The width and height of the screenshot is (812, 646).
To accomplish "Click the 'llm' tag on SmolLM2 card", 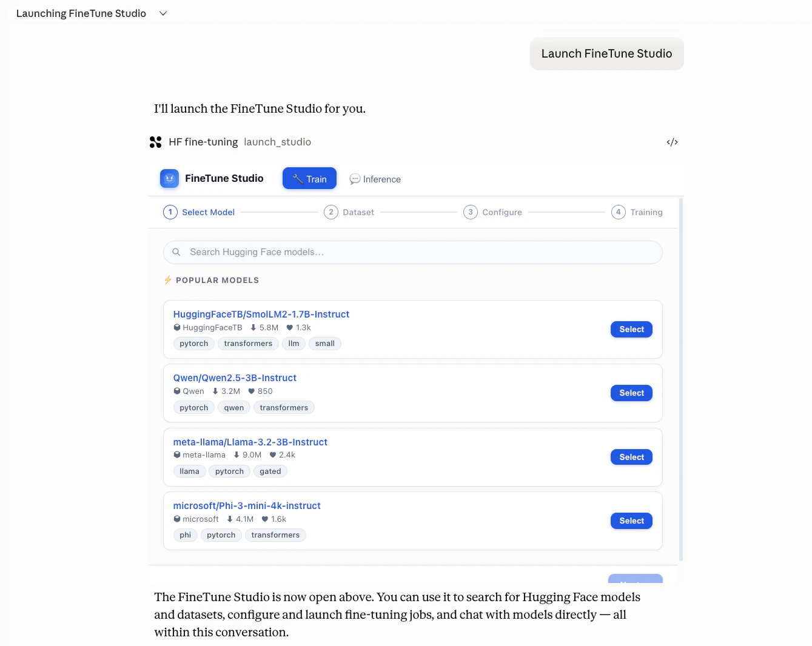I will tap(294, 344).
